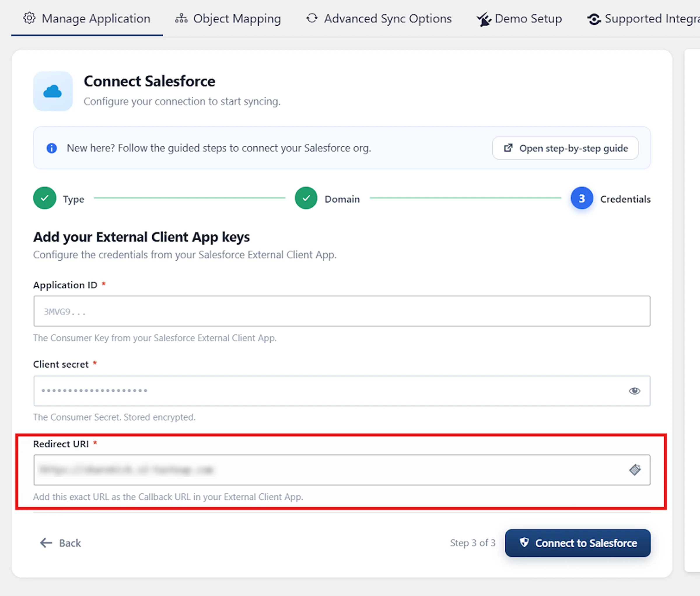
Task: Click the 'Add your External Client App keys' heading
Action: click(x=141, y=237)
